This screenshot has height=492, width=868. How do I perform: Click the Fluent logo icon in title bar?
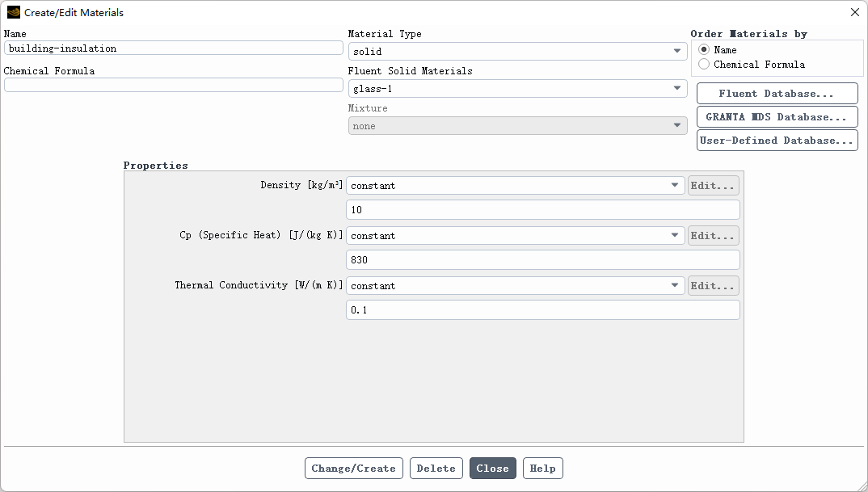pyautogui.click(x=13, y=13)
